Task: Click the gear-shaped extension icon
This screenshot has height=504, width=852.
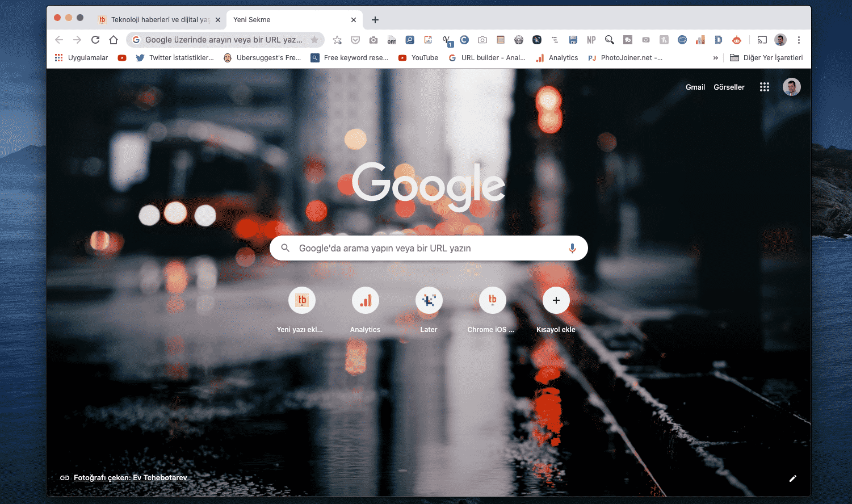Action: click(519, 40)
